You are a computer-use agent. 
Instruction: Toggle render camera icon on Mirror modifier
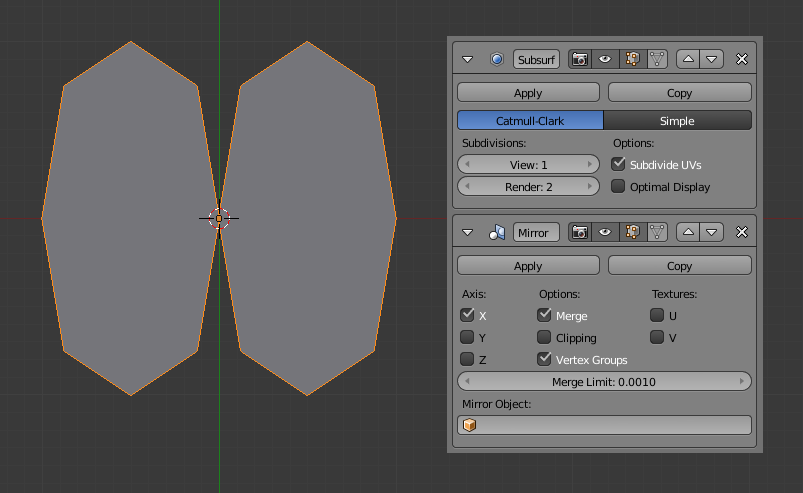579,233
